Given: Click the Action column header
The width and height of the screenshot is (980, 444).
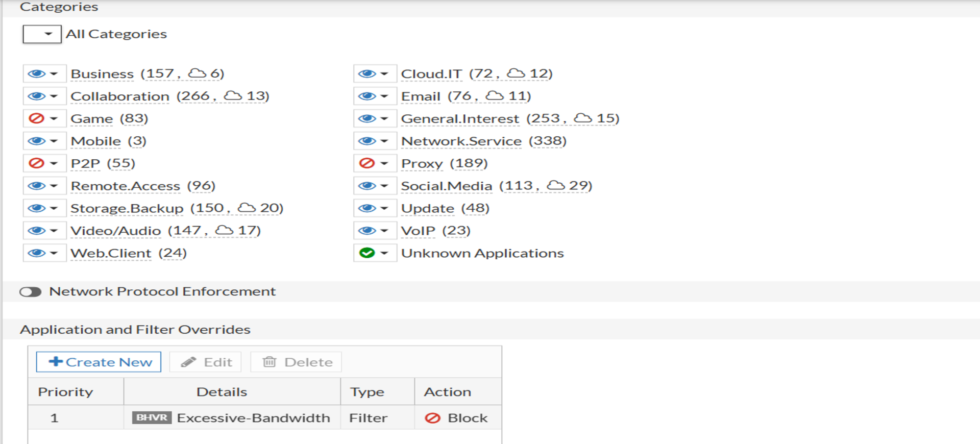Looking at the screenshot, I should pos(447,391).
